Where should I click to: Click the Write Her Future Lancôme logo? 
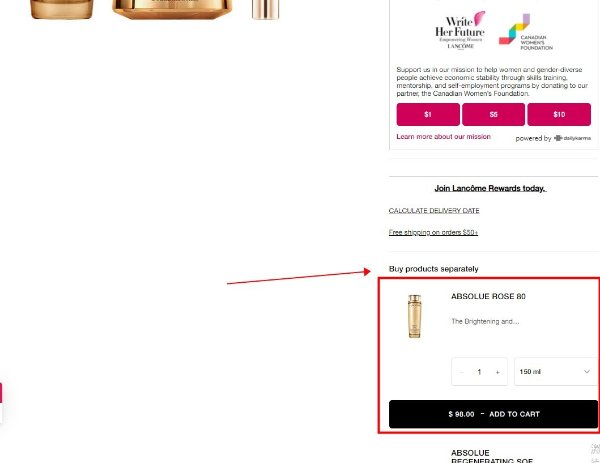click(x=460, y=31)
